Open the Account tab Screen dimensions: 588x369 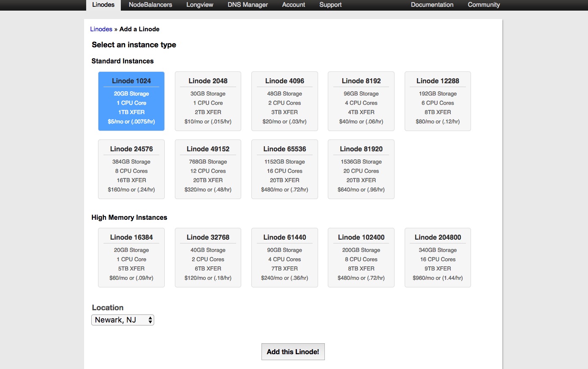coord(294,5)
